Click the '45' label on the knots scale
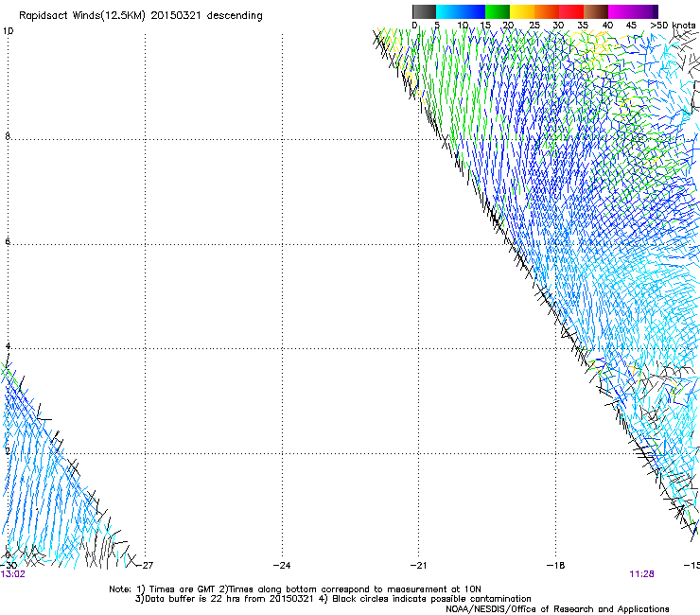The image size is (700, 615). click(x=631, y=26)
